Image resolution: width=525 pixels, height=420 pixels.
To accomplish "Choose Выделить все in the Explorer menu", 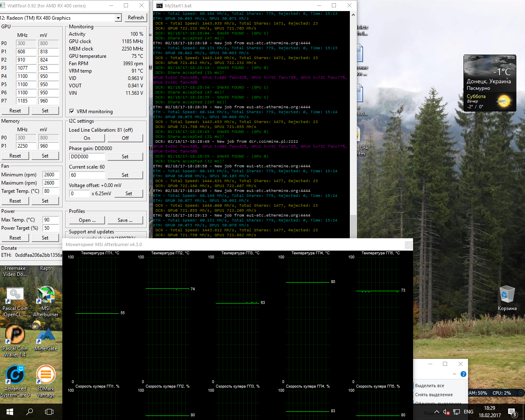I will click(x=429, y=386).
